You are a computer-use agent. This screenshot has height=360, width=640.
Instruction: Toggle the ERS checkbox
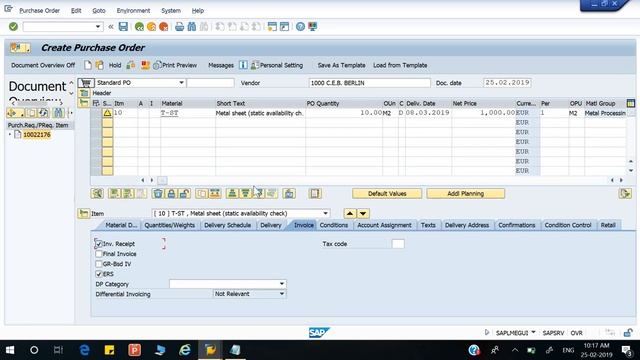click(x=98, y=274)
